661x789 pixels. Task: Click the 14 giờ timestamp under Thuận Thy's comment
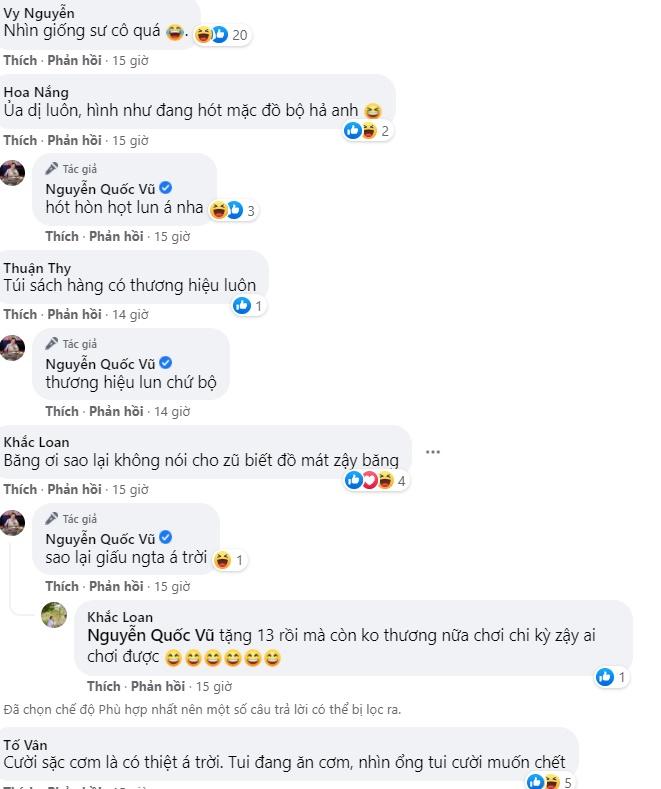pyautogui.click(x=130, y=314)
